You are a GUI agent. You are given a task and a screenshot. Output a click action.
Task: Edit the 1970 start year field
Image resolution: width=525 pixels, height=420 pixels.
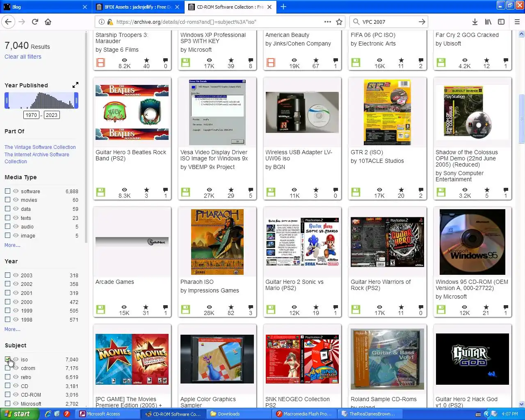pyautogui.click(x=31, y=115)
